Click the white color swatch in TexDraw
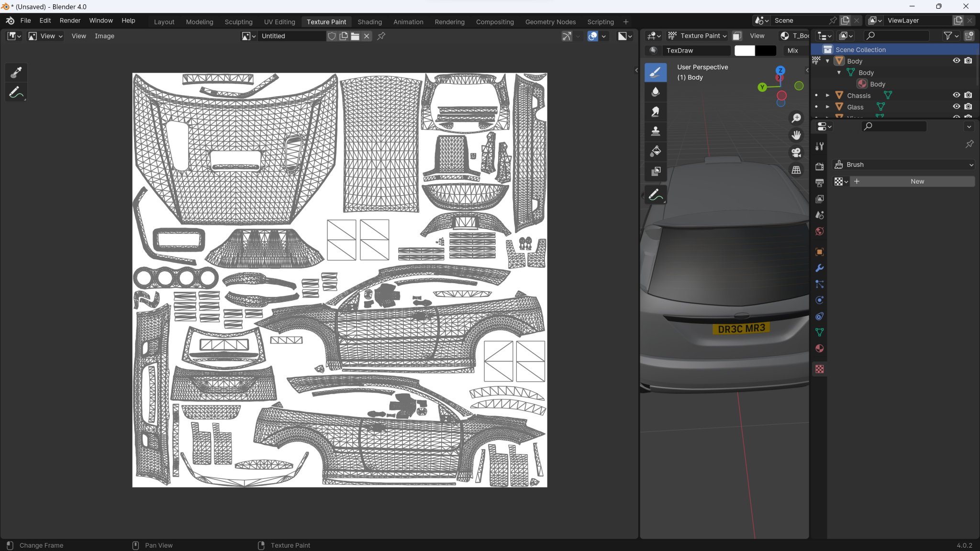 (x=745, y=50)
